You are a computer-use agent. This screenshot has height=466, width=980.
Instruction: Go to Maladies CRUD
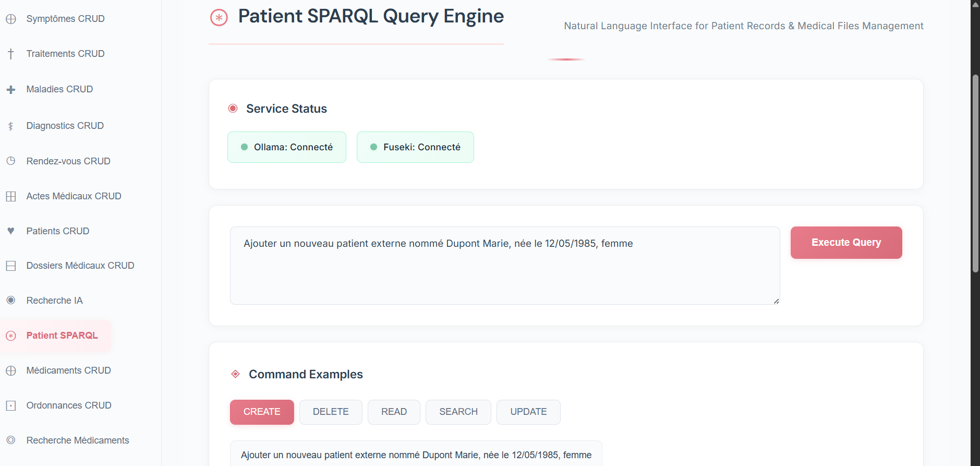[x=59, y=89]
